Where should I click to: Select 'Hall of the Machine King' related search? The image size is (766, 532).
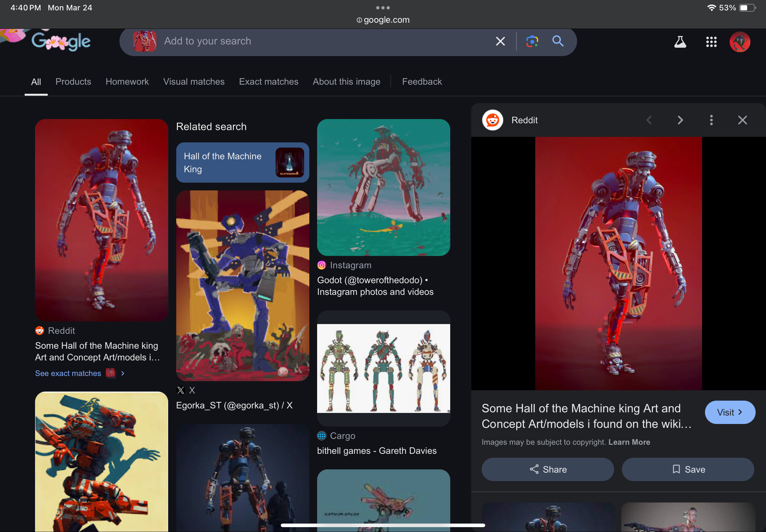242,163
